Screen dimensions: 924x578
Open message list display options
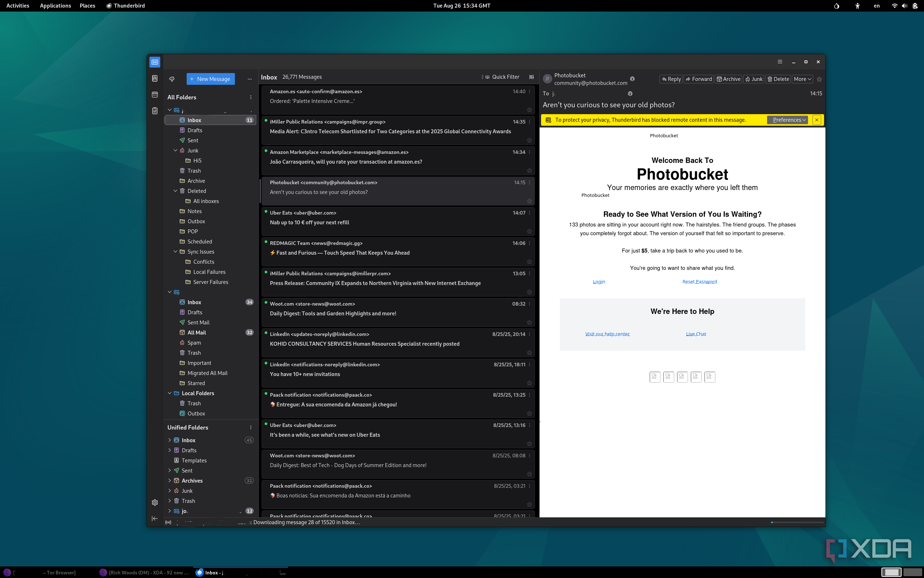pos(532,77)
